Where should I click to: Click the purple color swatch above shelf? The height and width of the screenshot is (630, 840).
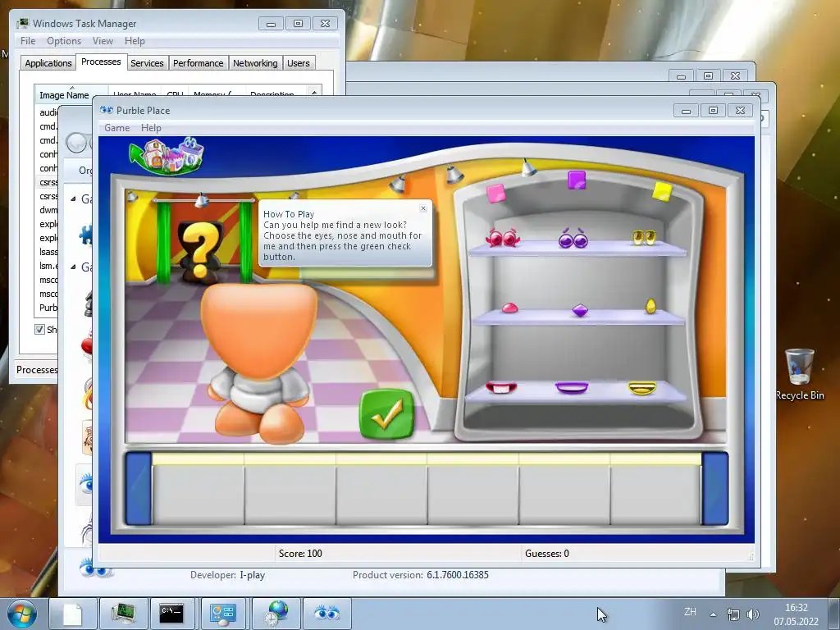coord(577,180)
